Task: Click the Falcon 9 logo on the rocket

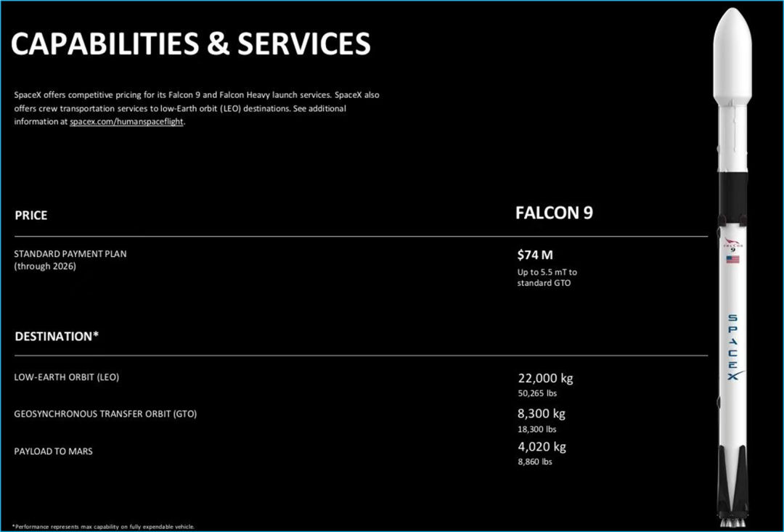Action: (x=732, y=245)
